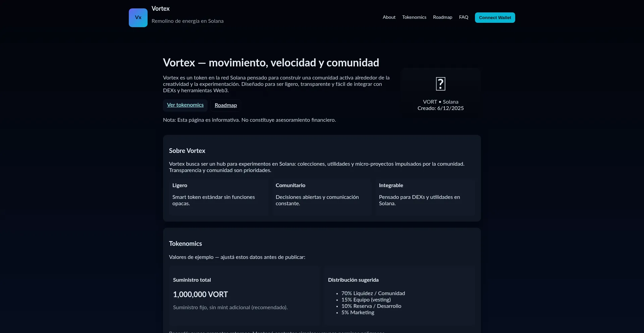644x333 pixels.
Task: Click the 'Sobre Vortex' section heading
Action: (x=187, y=151)
